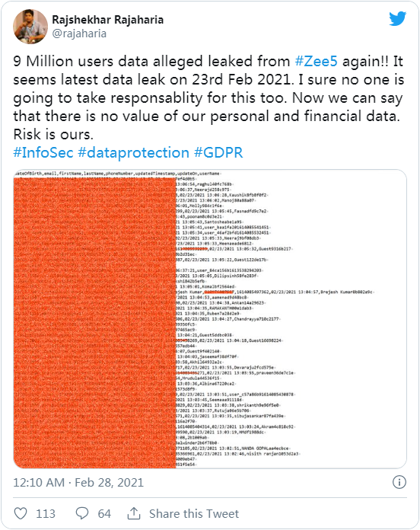420x530 pixels.
Task: Open the 12:10 AM Feb 28 timestamp
Action: click(x=78, y=482)
